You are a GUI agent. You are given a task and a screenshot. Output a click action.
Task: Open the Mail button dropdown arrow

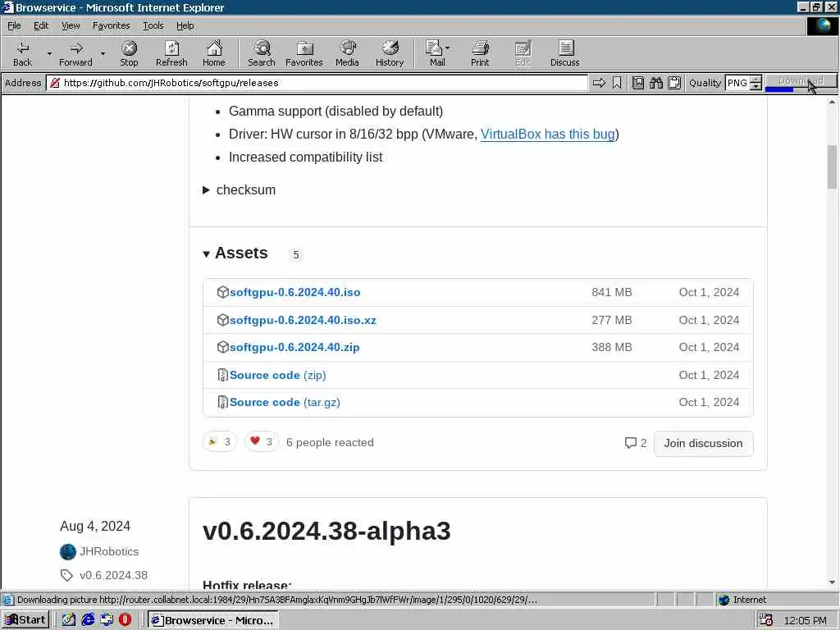(448, 48)
